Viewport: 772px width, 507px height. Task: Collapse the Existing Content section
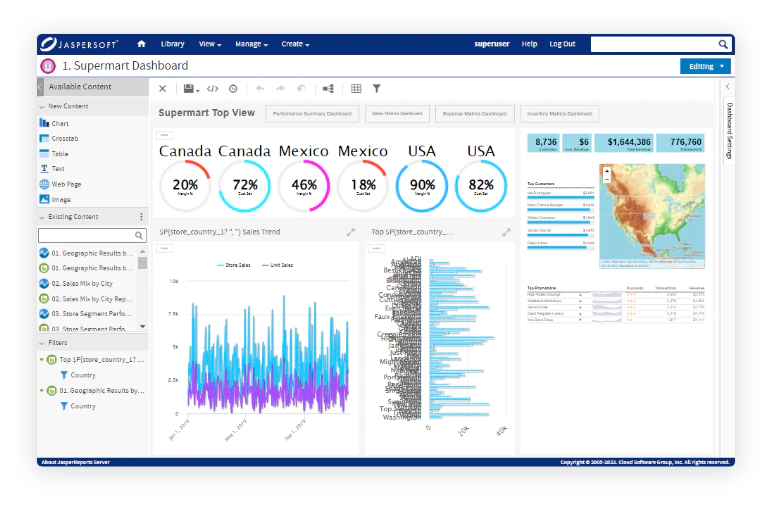point(41,217)
